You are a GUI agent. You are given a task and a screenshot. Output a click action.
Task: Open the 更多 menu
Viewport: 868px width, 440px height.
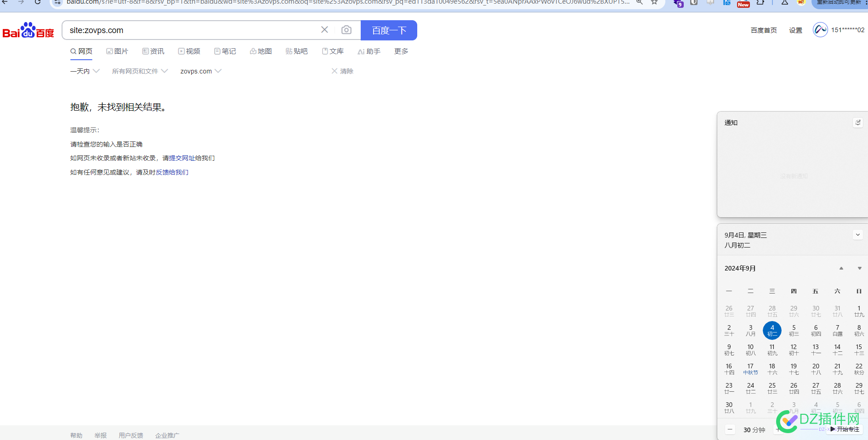point(401,51)
